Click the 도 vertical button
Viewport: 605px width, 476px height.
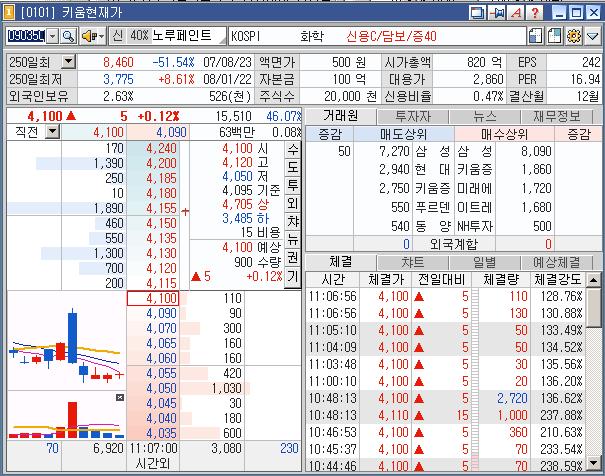(x=292, y=167)
